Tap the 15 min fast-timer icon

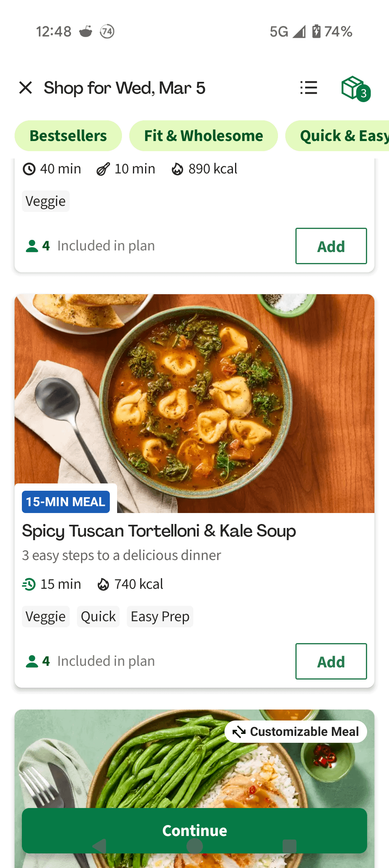(x=29, y=584)
